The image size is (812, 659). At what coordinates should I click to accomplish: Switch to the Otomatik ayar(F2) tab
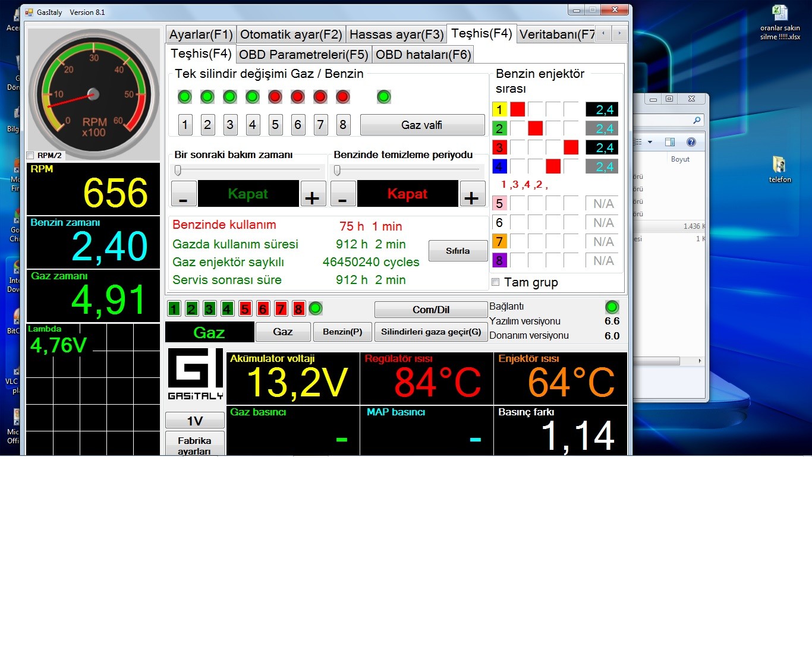point(291,34)
